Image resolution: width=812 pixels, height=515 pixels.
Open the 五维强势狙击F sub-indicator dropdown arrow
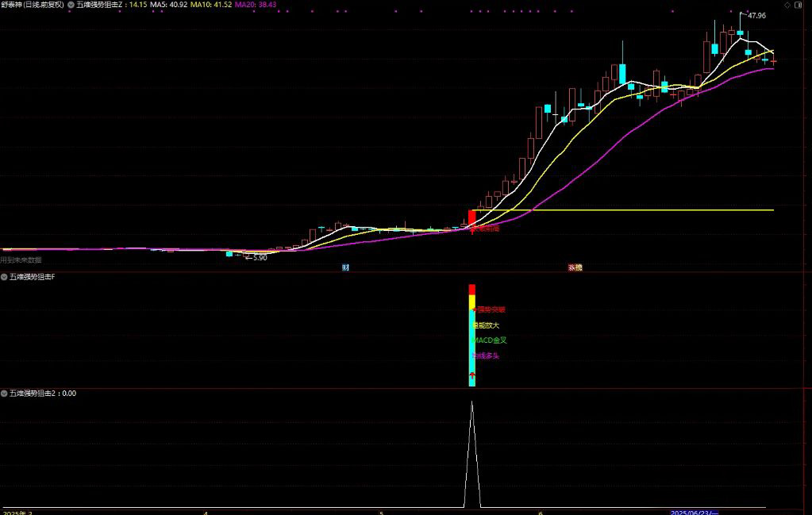click(4, 277)
